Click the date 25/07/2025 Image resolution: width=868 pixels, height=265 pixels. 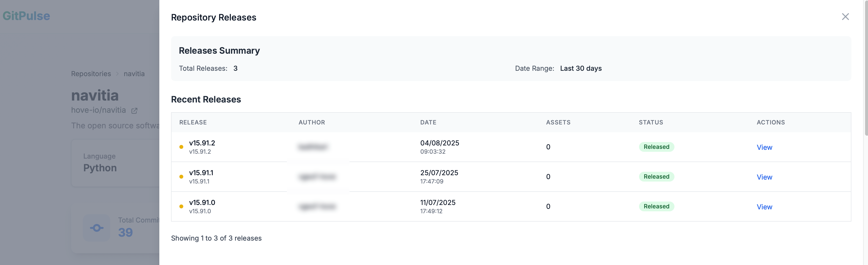pyautogui.click(x=439, y=173)
